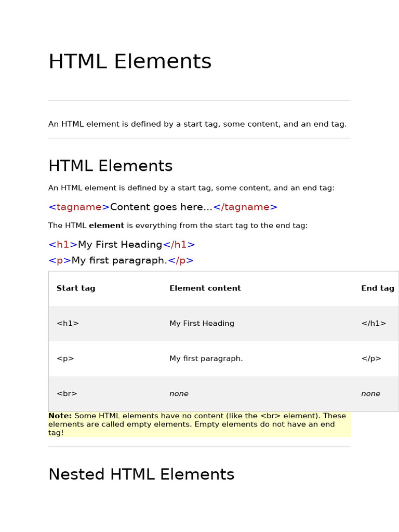The image size is (399, 532).
Task: Click the smaller "HTML Elements" section heading
Action: 110,166
